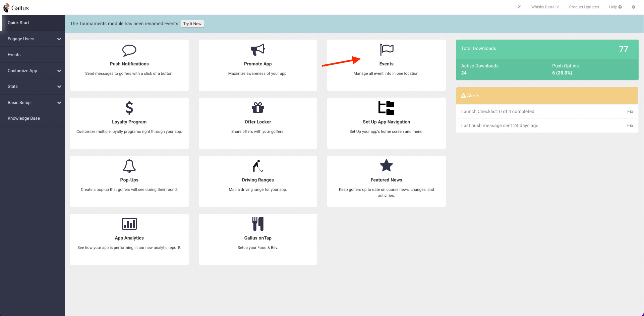Open the Featured News star icon
This screenshot has height=316, width=644.
[x=387, y=165]
